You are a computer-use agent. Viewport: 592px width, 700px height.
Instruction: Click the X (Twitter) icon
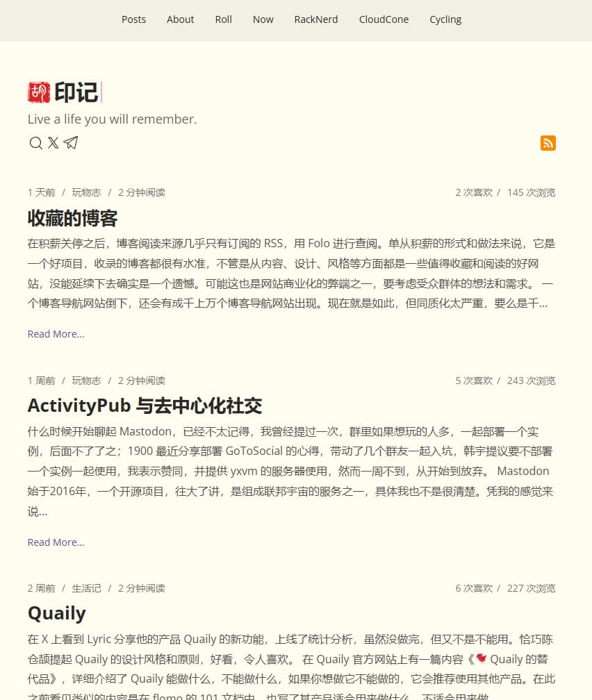click(53, 142)
